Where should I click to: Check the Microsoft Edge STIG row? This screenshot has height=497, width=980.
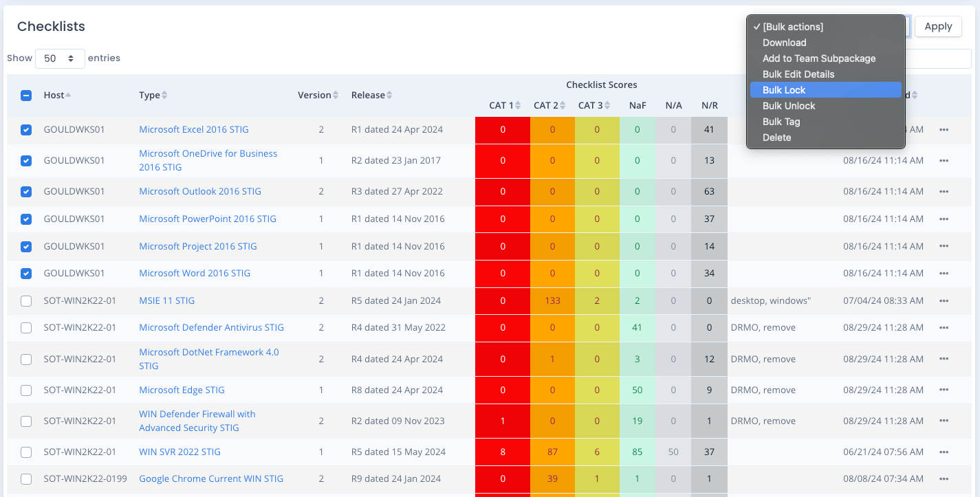[x=26, y=390]
